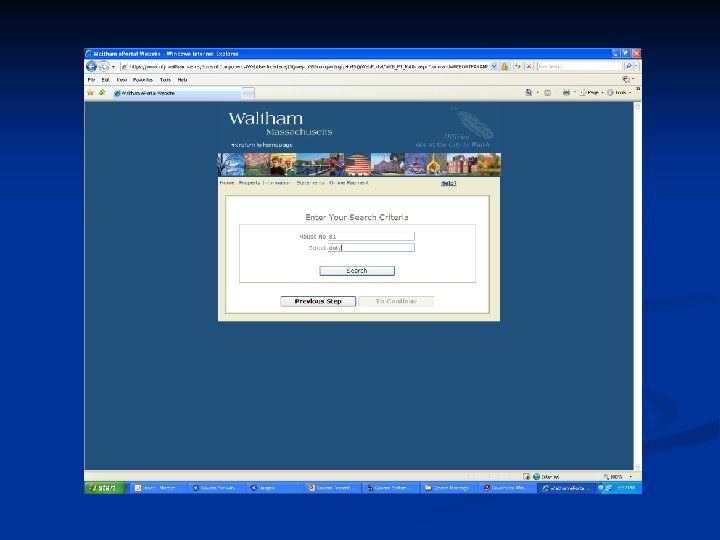Viewport: 720px width, 540px height.
Task: Click the Add to Favorites icon
Action: coord(102,93)
